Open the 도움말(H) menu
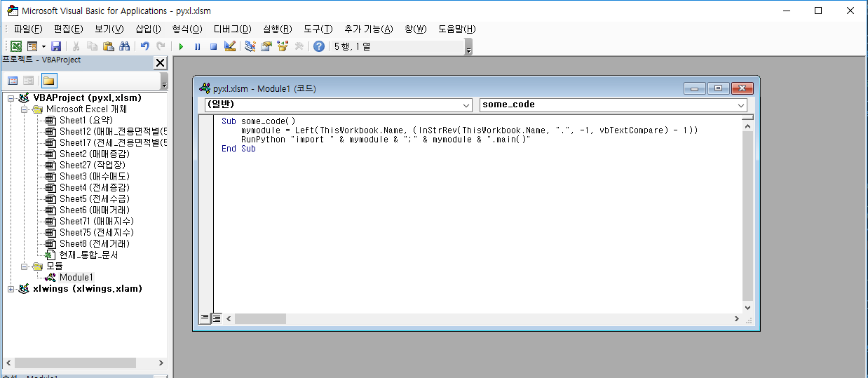This screenshot has width=868, height=378. pyautogui.click(x=456, y=29)
